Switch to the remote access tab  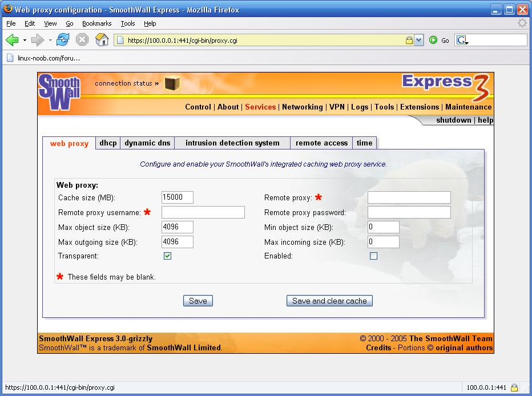point(321,143)
